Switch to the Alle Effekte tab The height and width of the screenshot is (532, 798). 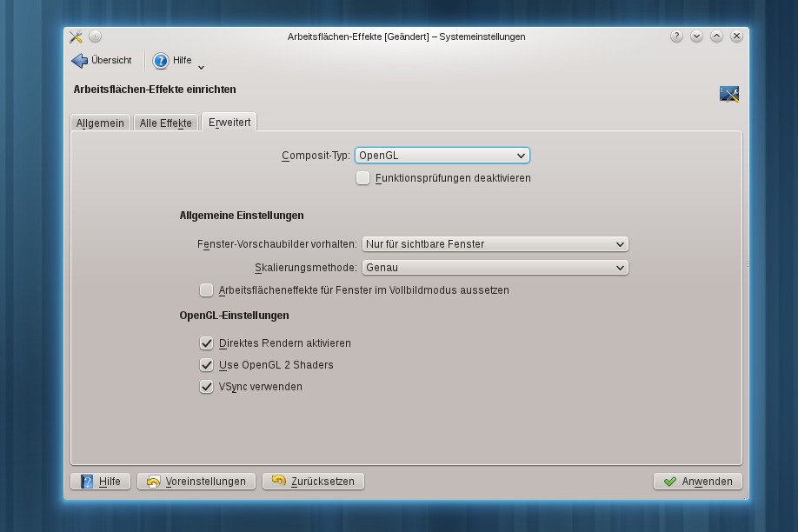[x=165, y=123]
